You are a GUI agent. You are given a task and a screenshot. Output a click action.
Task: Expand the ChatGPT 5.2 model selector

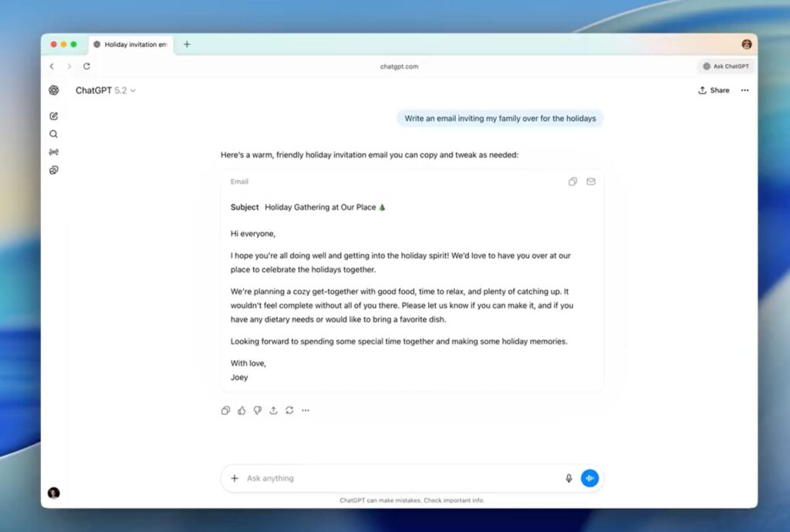pyautogui.click(x=106, y=90)
